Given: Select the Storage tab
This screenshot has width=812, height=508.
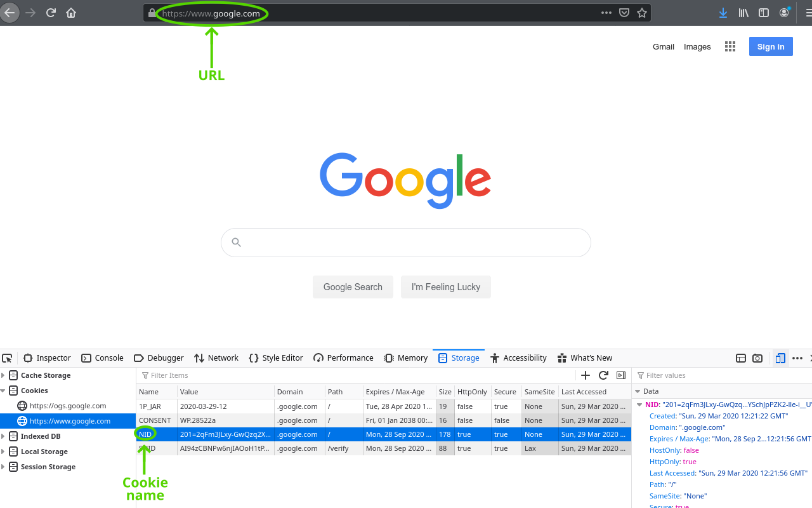Looking at the screenshot, I should point(459,358).
